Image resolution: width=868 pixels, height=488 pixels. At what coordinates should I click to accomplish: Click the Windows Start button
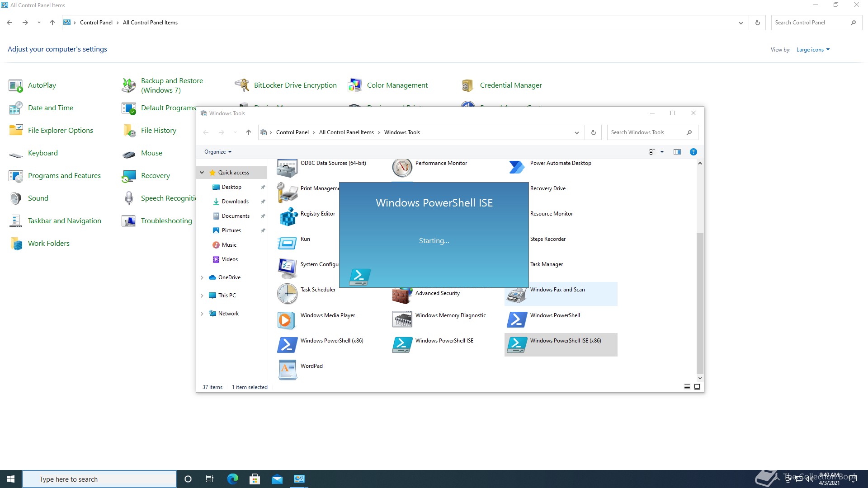click(x=11, y=479)
